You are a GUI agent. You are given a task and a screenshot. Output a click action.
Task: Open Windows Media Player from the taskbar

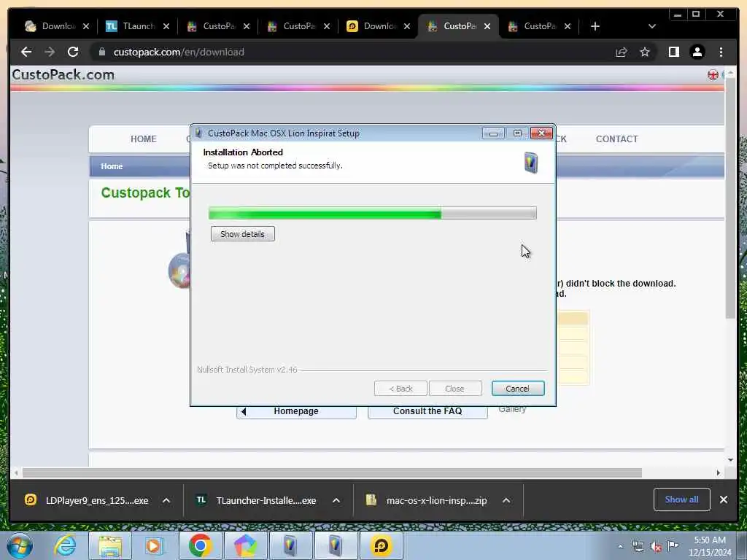pos(153,545)
